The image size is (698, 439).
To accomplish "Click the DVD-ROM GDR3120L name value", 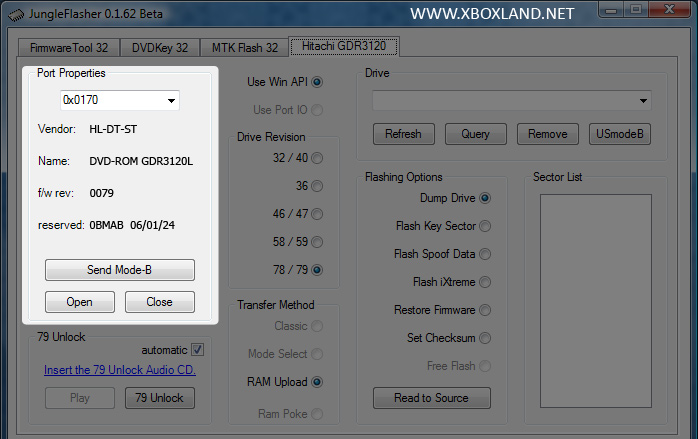I will click(141, 161).
